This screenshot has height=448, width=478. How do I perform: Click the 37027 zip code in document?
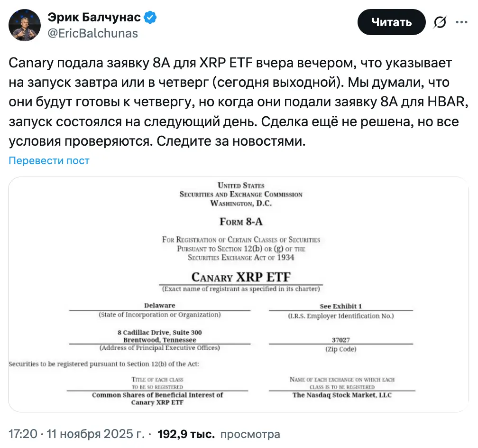pos(340,340)
